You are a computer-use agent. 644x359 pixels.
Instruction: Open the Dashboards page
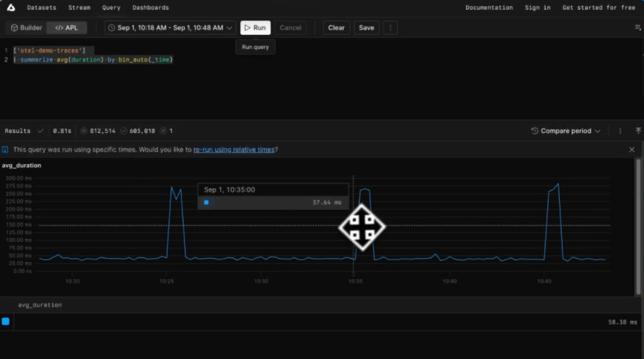[151, 7]
